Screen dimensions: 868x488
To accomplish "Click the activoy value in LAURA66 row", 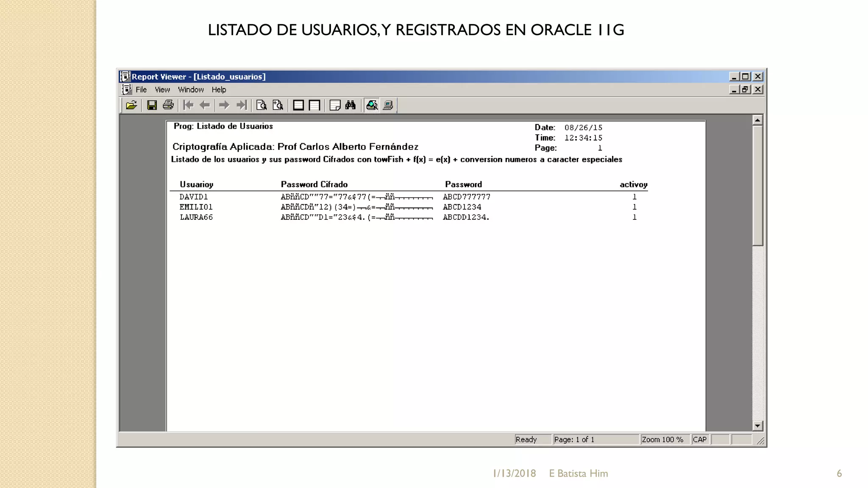I will 634,217.
